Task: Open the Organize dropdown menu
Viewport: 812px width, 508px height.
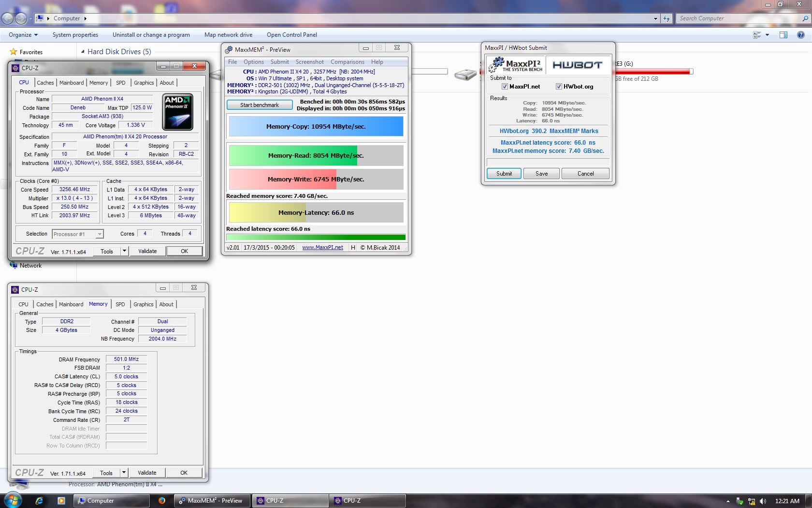Action: (x=23, y=35)
